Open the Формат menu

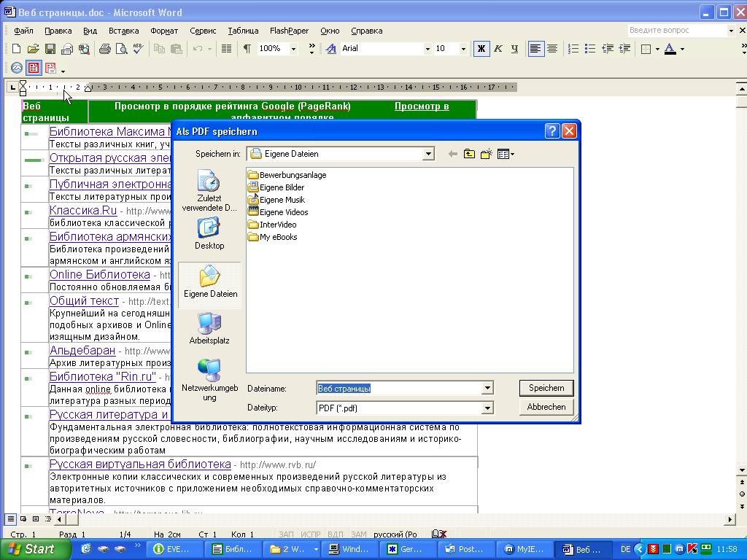pos(164,31)
